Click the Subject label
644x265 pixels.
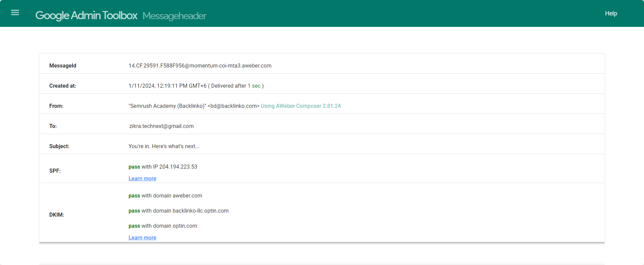pyautogui.click(x=59, y=146)
